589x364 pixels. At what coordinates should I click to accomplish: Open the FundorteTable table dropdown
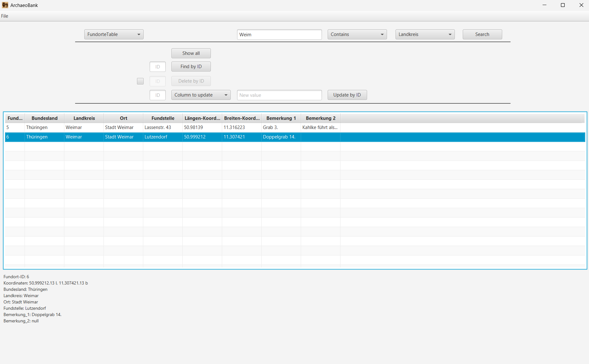coord(114,34)
